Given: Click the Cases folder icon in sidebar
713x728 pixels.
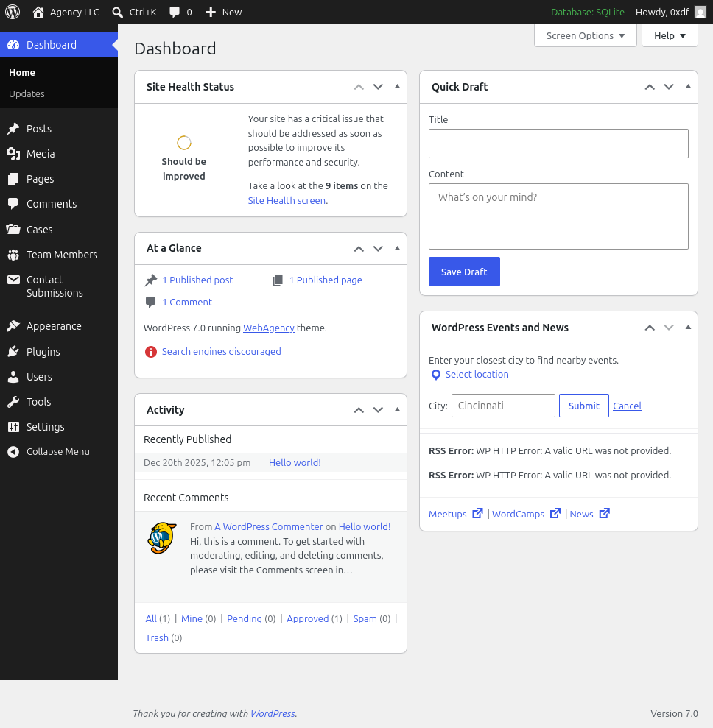Looking at the screenshot, I should (x=13, y=230).
